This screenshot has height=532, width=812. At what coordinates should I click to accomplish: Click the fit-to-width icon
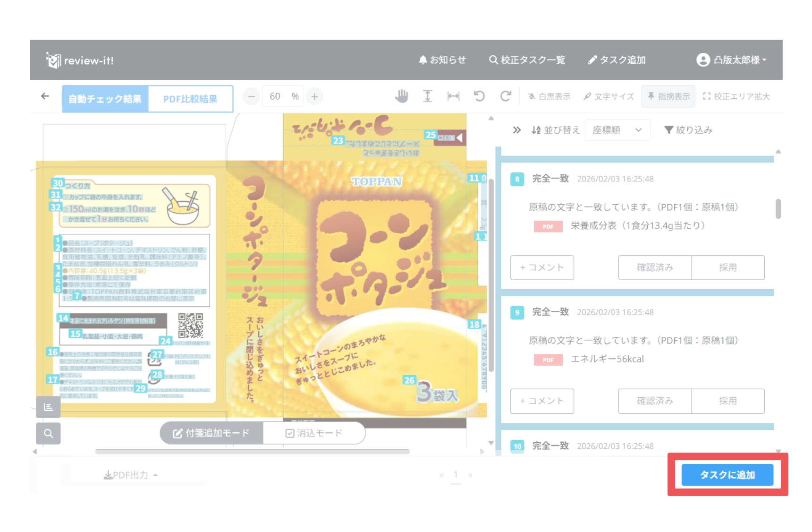(x=453, y=96)
